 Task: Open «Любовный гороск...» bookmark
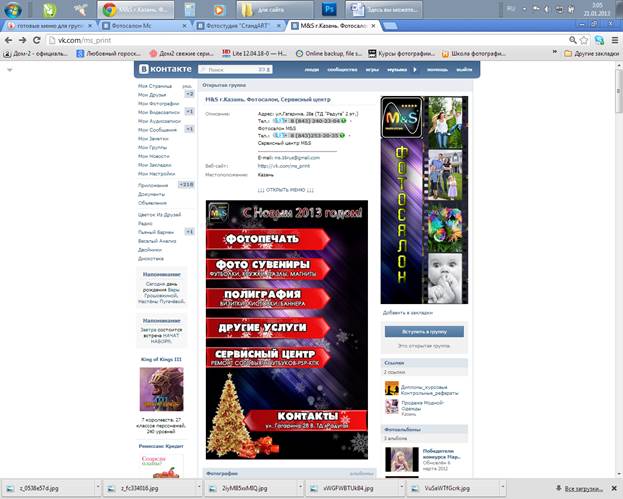point(109,53)
